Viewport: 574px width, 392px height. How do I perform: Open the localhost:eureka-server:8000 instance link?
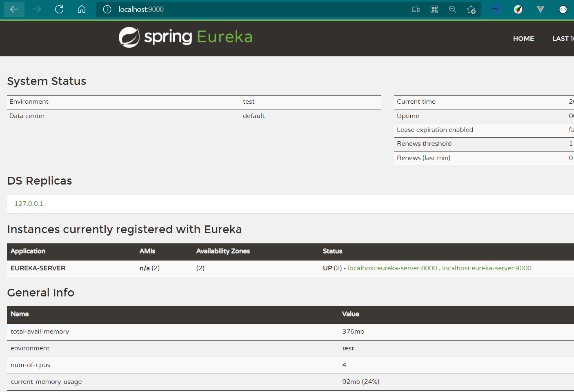tap(392, 268)
